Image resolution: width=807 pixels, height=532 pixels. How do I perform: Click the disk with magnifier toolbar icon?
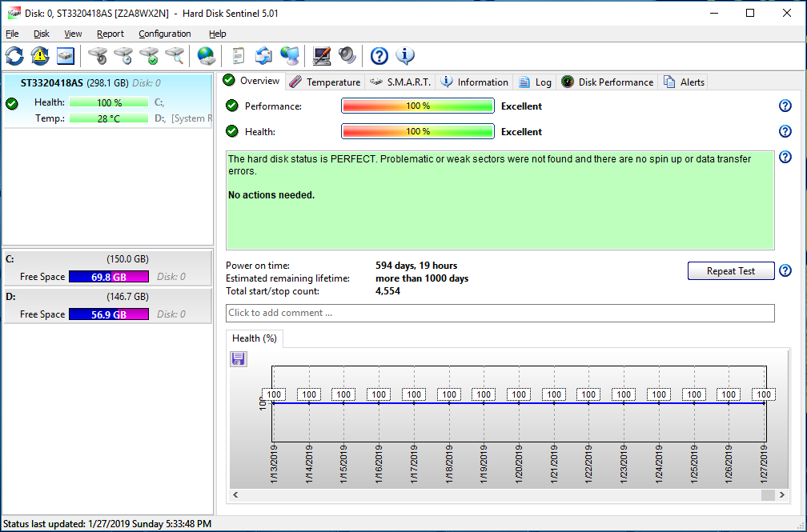coord(175,56)
